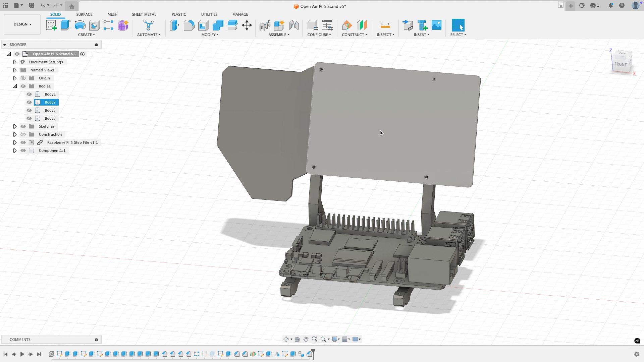644x362 pixels.
Task: Toggle visibility of the Sketches folder
Action: click(23, 126)
